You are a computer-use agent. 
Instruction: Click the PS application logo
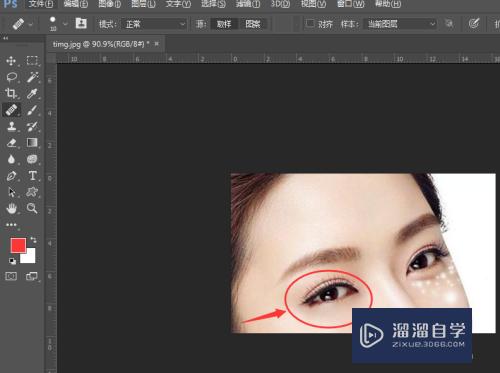(x=11, y=4)
